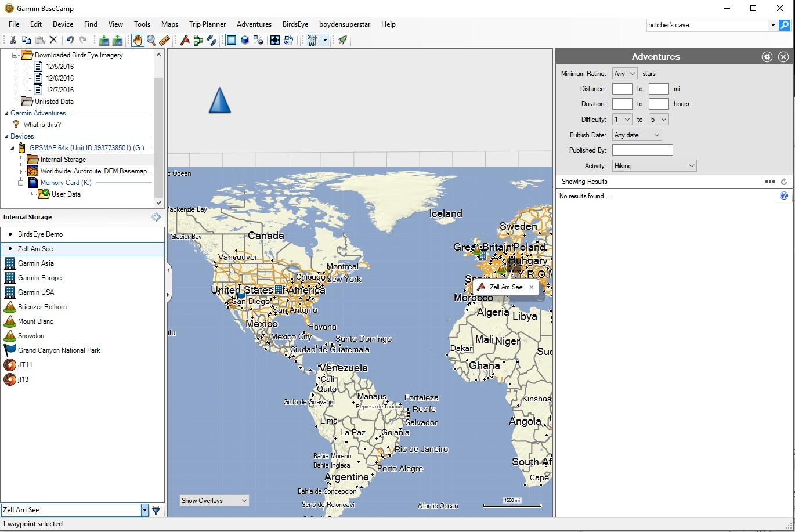The width and height of the screenshot is (795, 532).
Task: Click the split 2D/3D view icon
Action: coord(258,40)
